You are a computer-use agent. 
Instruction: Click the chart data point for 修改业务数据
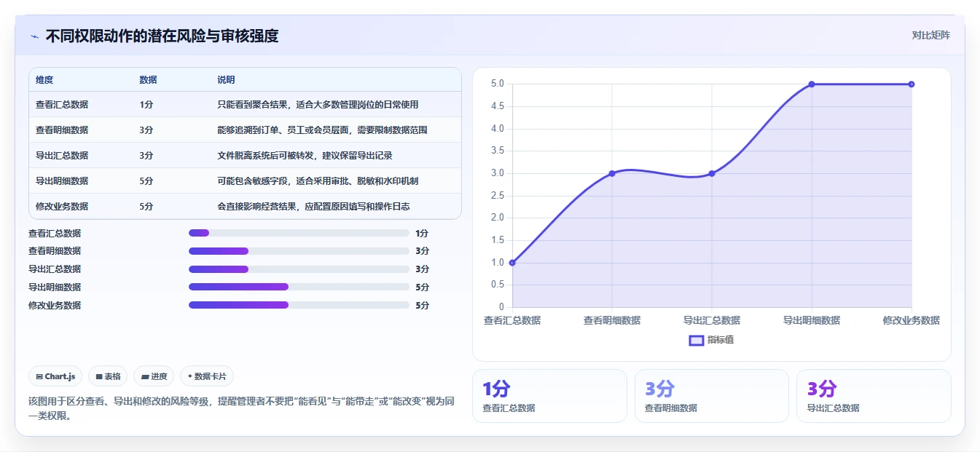[x=912, y=84]
